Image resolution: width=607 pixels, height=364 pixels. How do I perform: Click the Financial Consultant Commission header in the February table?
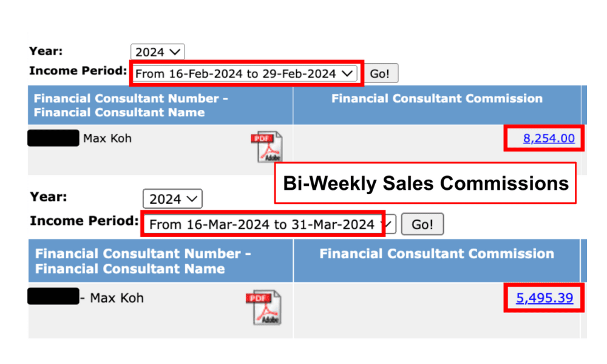tap(436, 99)
